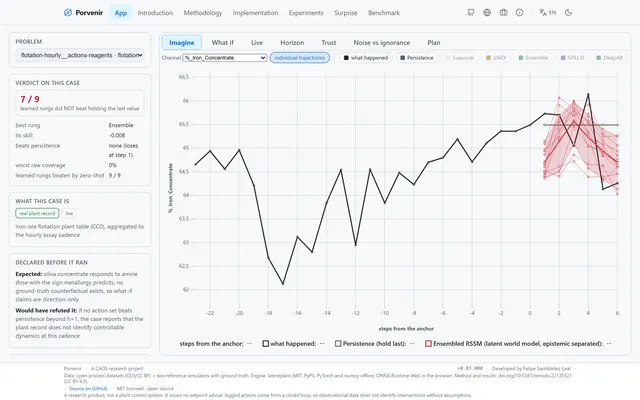Open the Channel %_Iron_Concentrate dropdown
Screen dimensions: 640x400
tap(225, 58)
